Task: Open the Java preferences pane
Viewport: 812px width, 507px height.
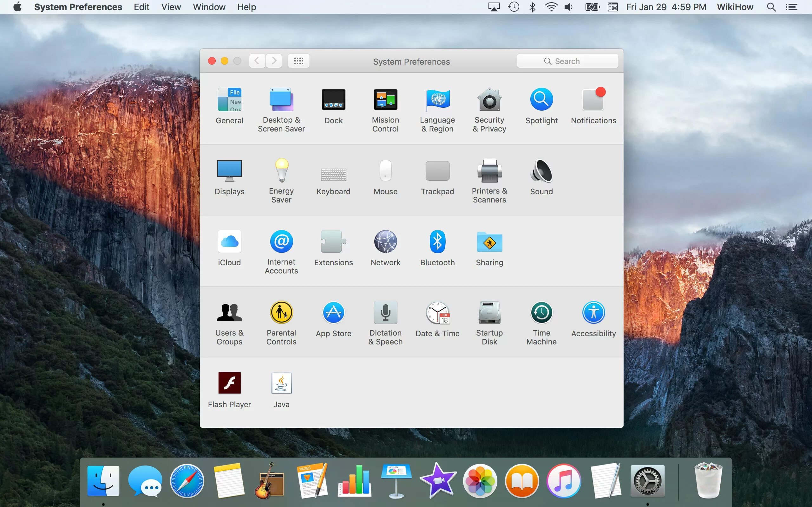Action: point(281,383)
